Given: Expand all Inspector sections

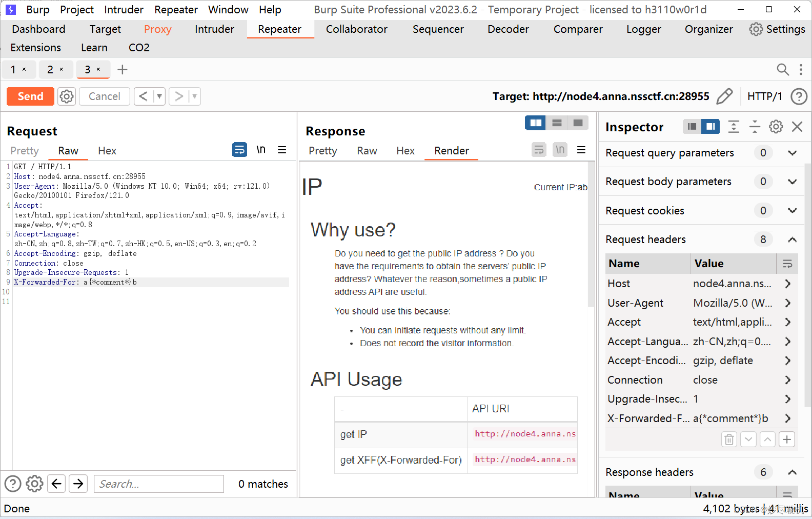Looking at the screenshot, I should point(734,127).
